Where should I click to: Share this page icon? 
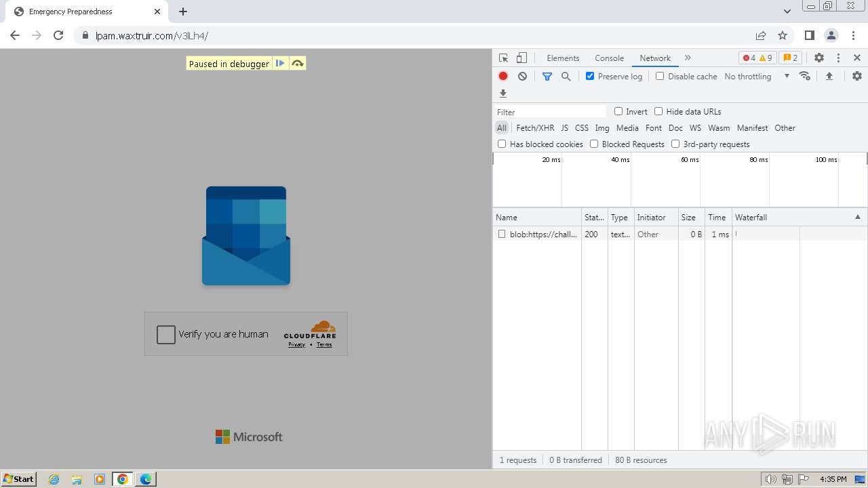coord(761,35)
